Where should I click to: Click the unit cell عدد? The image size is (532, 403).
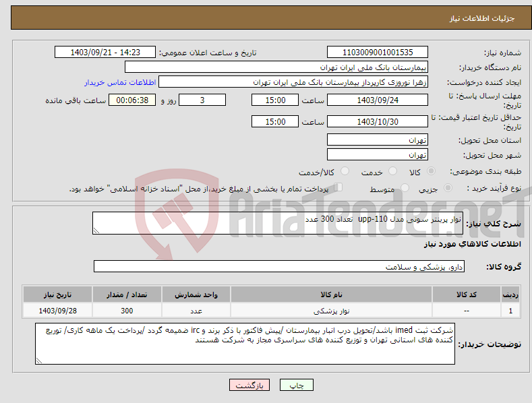point(196,311)
